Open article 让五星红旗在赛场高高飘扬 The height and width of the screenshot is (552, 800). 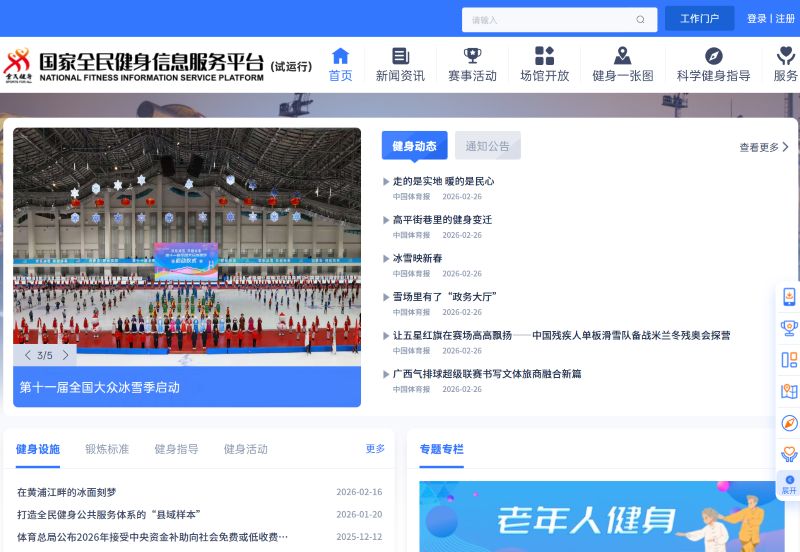[561, 335]
